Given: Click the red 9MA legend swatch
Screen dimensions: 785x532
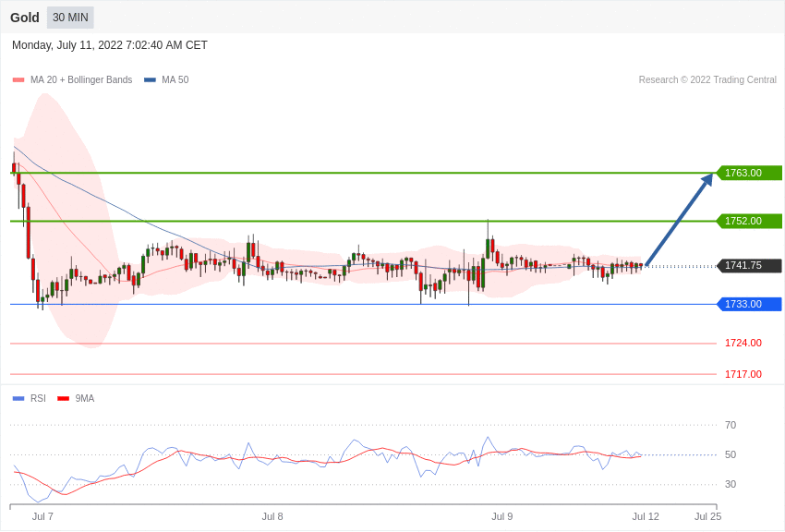Looking at the screenshot, I should [x=63, y=398].
